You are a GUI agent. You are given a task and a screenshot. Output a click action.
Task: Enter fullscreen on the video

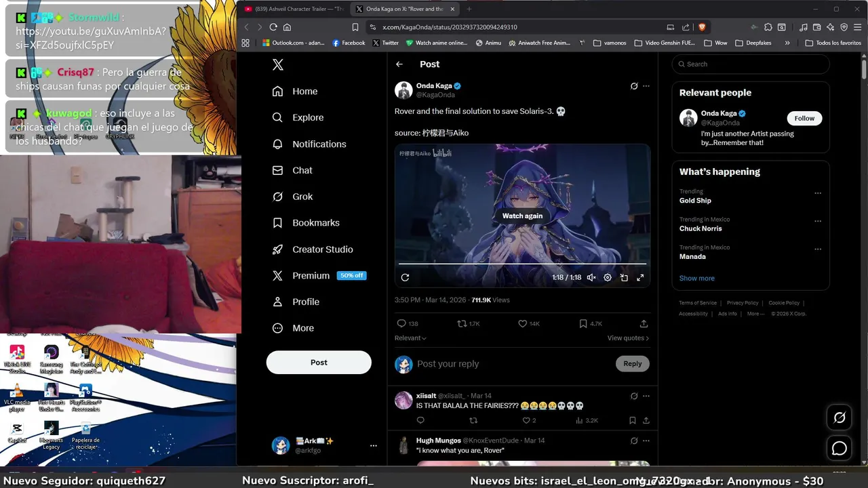[640, 277]
